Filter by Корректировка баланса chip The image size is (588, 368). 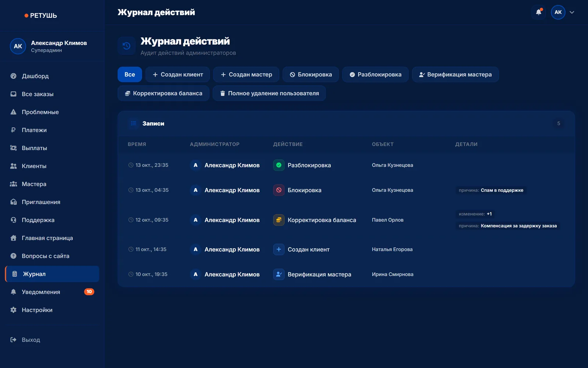point(164,93)
